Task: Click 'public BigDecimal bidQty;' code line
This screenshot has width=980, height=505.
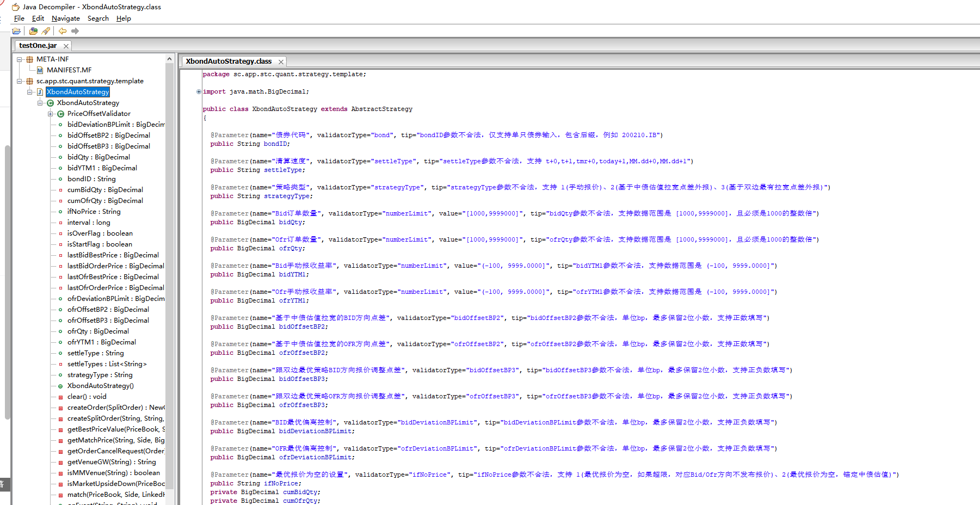Action: click(257, 222)
